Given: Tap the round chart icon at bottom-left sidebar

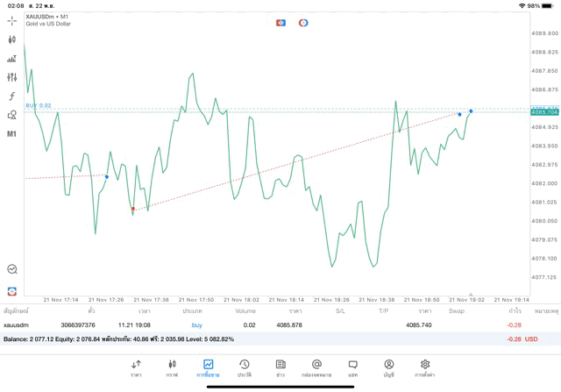Looking at the screenshot, I should [x=11, y=269].
